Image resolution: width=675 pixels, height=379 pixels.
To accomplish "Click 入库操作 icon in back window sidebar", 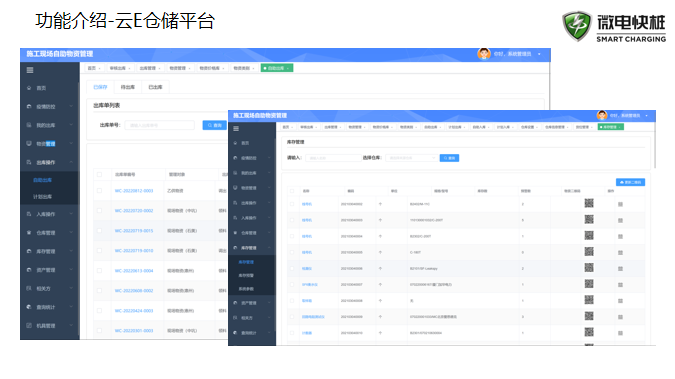I will 29,214.
